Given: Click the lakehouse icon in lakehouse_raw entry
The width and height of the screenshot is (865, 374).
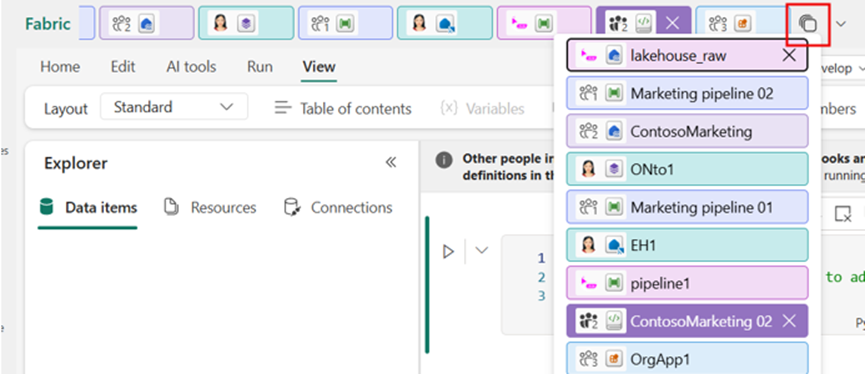Looking at the screenshot, I should [613, 55].
